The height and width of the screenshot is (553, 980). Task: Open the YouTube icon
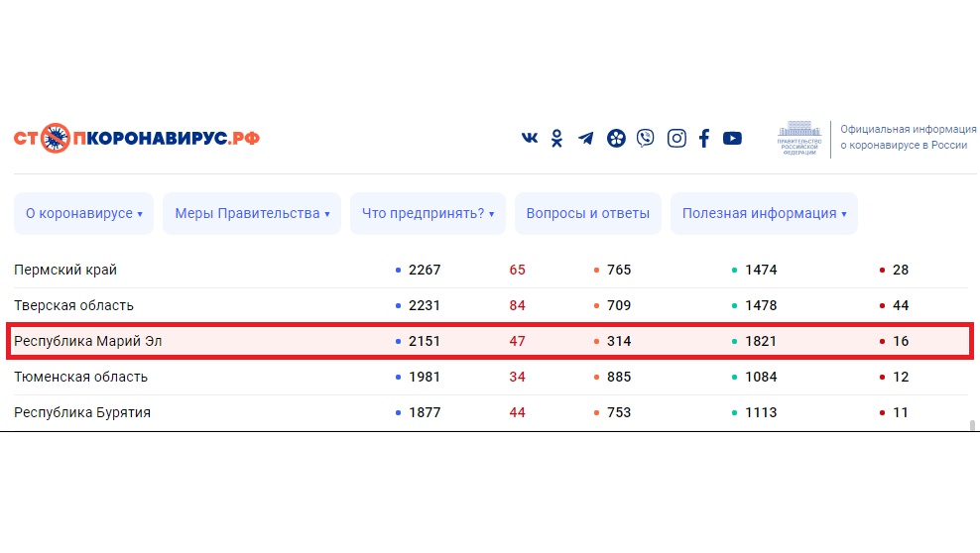[x=732, y=138]
